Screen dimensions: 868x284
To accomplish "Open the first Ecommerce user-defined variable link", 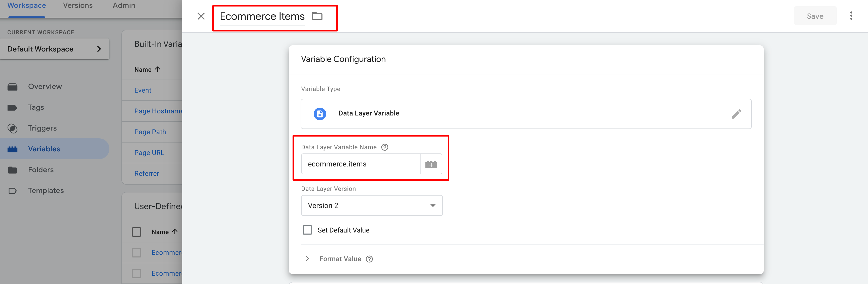I will click(x=167, y=253).
